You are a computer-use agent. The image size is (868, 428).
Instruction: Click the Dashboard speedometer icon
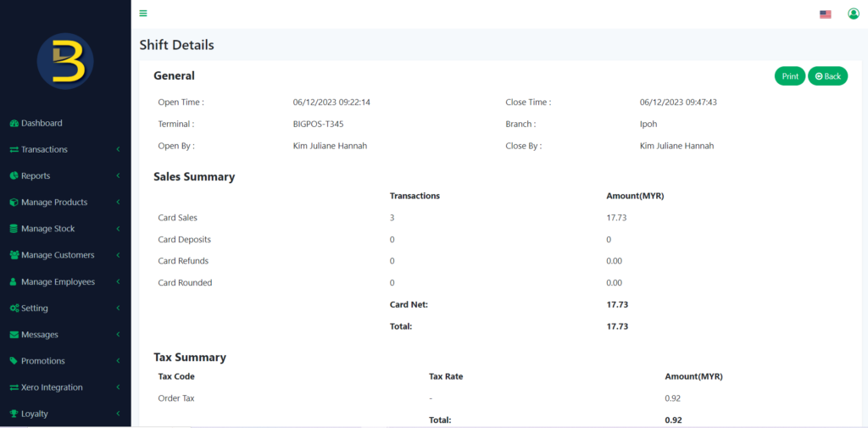[14, 123]
